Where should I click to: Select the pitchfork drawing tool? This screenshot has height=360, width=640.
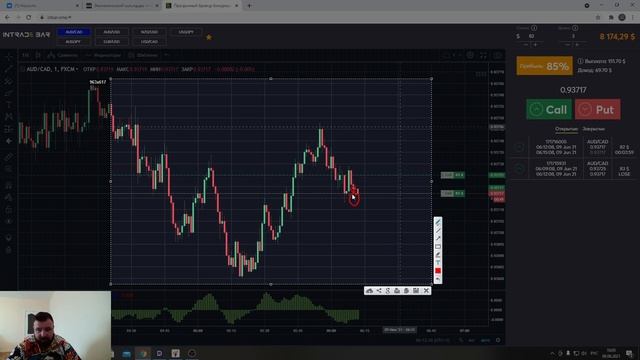9,81
